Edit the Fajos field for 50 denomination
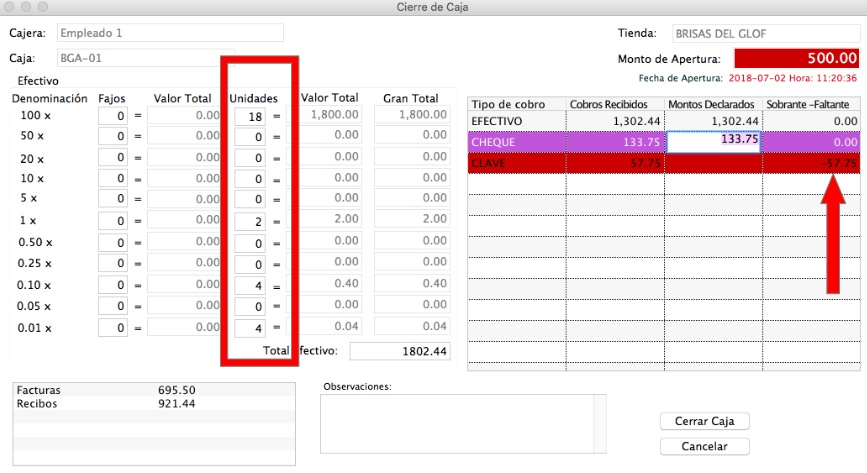This screenshot has height=473, width=867. coord(113,136)
